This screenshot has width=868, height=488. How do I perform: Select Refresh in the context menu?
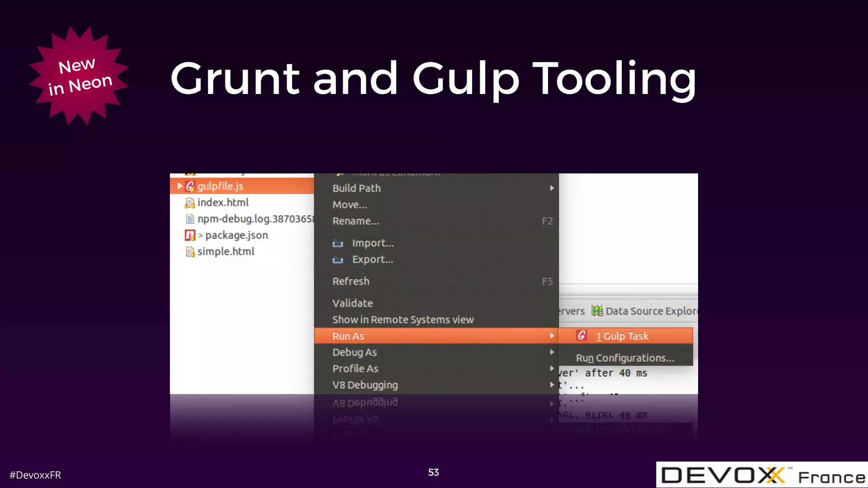(436, 281)
